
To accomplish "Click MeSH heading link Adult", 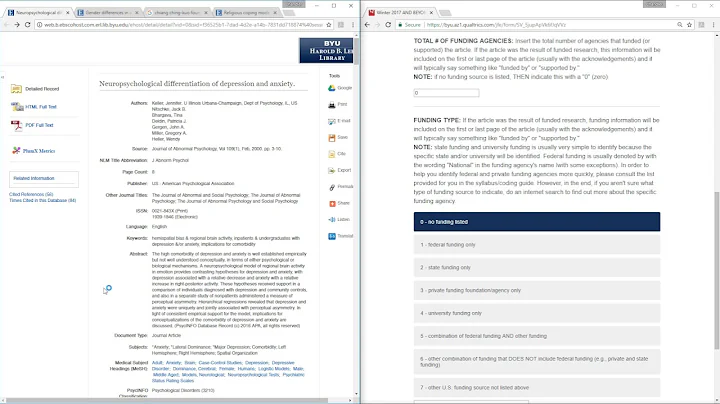I will pos(157,363).
